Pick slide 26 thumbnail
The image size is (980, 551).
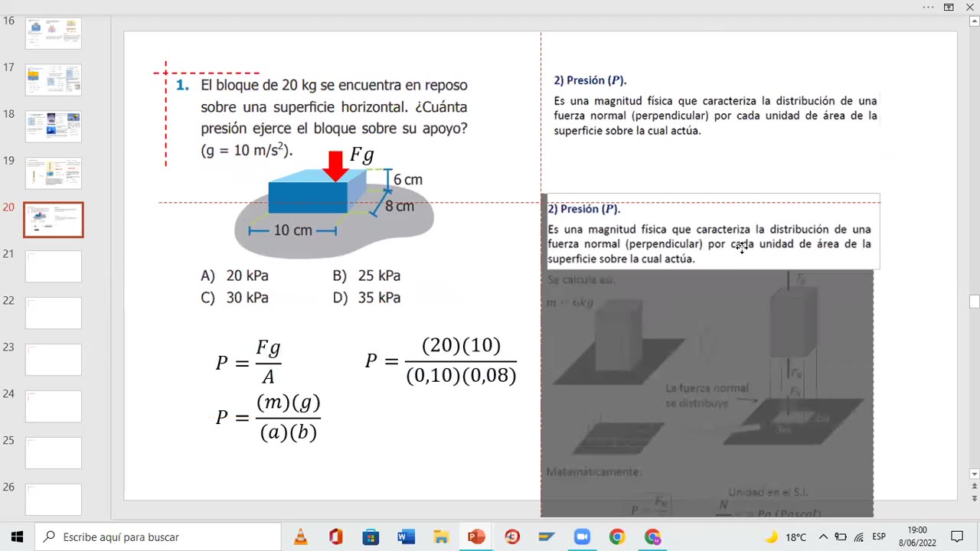click(x=54, y=500)
